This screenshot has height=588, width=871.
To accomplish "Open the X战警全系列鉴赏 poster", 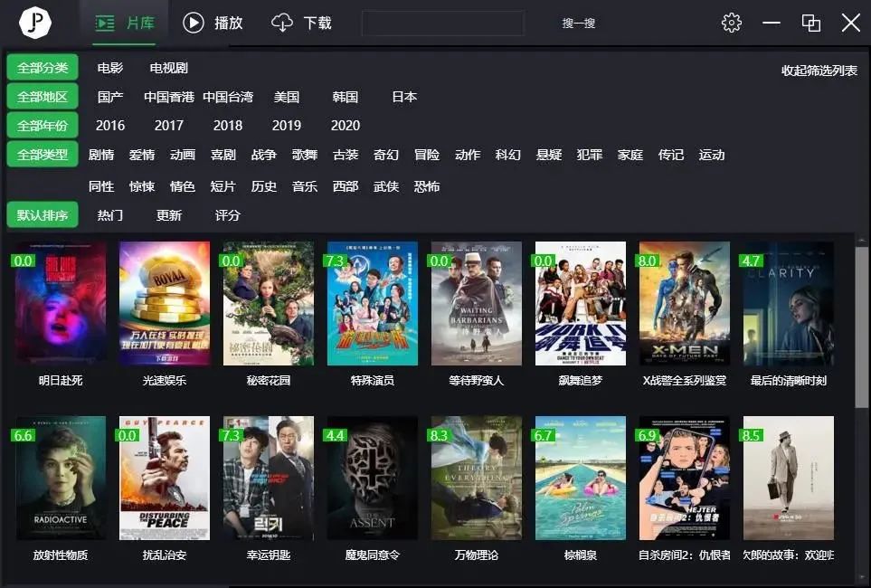I will [x=685, y=303].
